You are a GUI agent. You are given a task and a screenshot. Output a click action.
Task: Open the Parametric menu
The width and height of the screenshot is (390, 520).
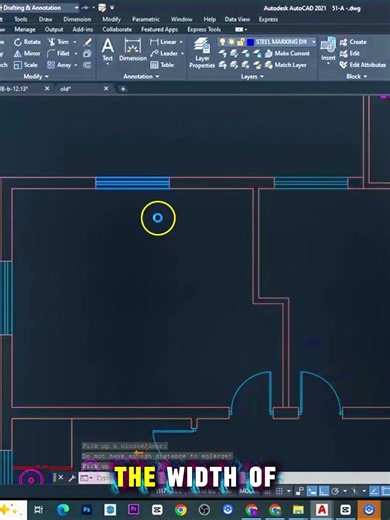click(x=146, y=19)
